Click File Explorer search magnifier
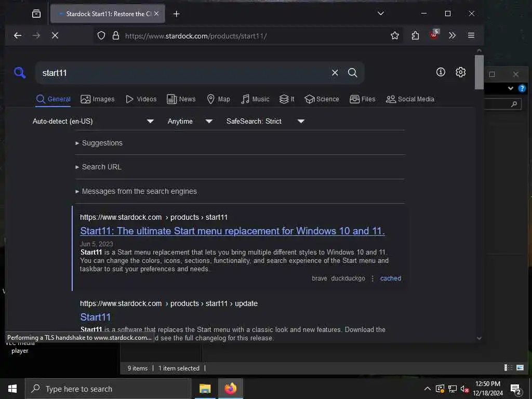The height and width of the screenshot is (399, 532). (514, 104)
